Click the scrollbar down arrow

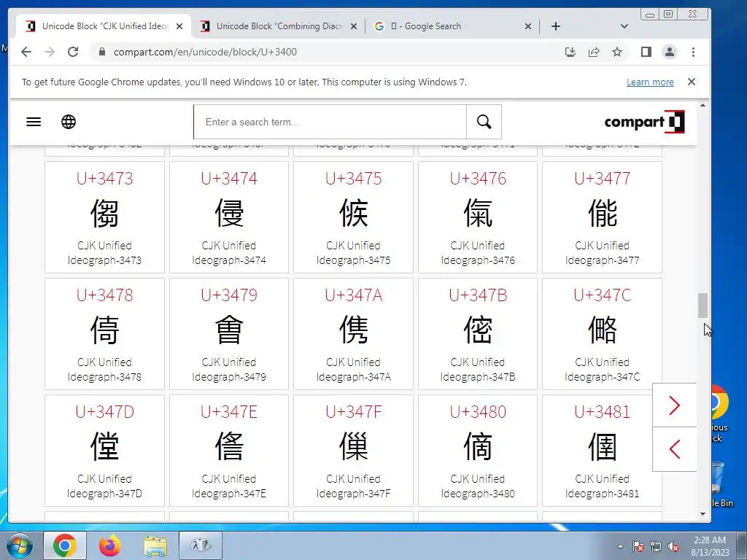point(703,514)
